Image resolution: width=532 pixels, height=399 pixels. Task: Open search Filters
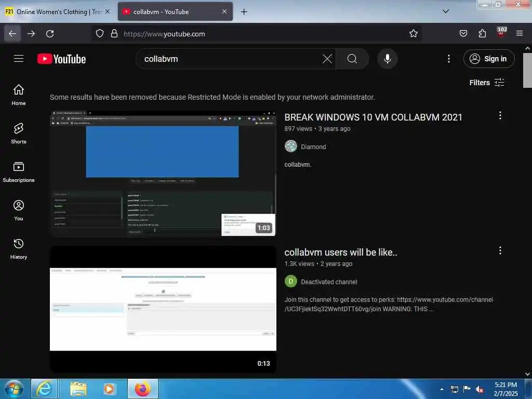pyautogui.click(x=486, y=83)
